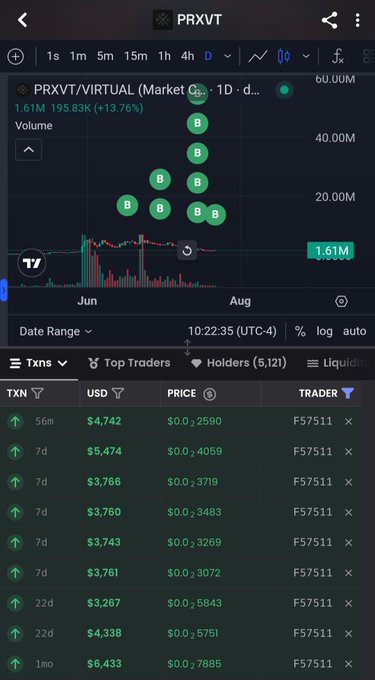Click the leftmost B buy marker on chart
375x680 pixels.
127,205
